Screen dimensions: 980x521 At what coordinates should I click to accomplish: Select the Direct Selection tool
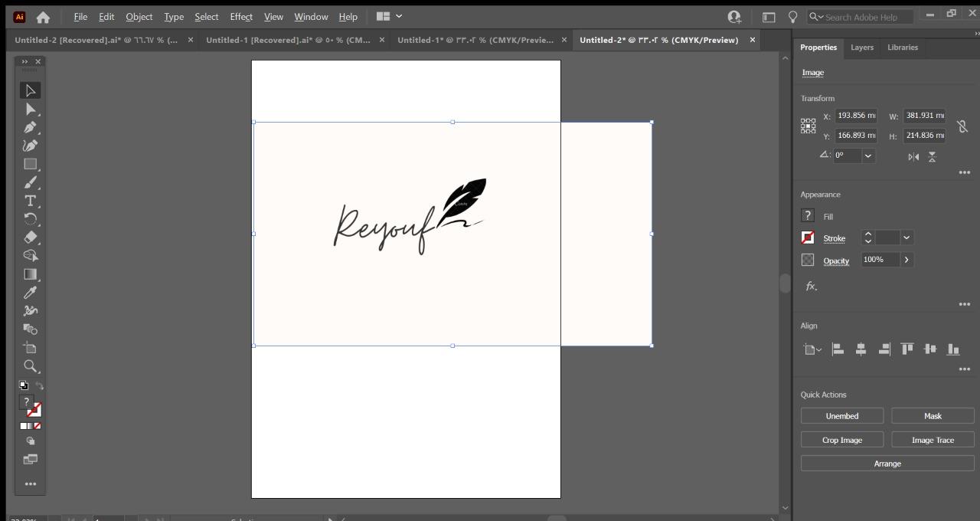[31, 109]
